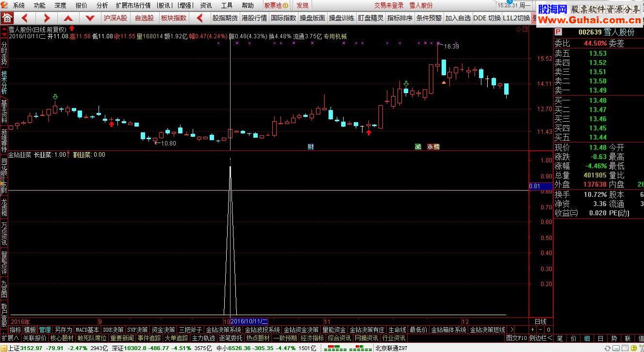
Task: Click the red P icon by stock code
Action: [x=558, y=32]
